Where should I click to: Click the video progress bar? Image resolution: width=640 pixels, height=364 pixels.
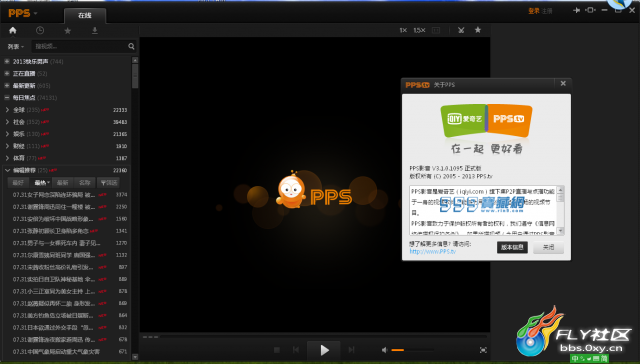pyautogui.click(x=315, y=337)
